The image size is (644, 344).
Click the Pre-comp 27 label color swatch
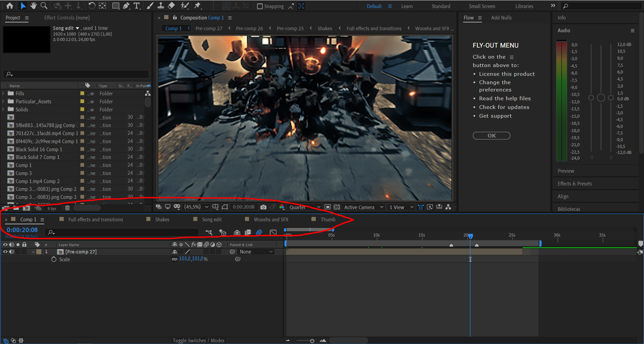(x=39, y=252)
